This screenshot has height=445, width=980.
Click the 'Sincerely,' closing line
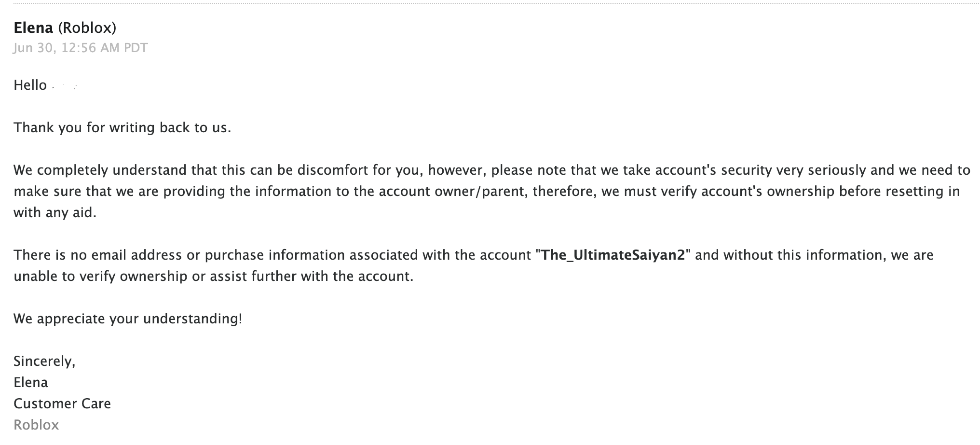click(44, 361)
